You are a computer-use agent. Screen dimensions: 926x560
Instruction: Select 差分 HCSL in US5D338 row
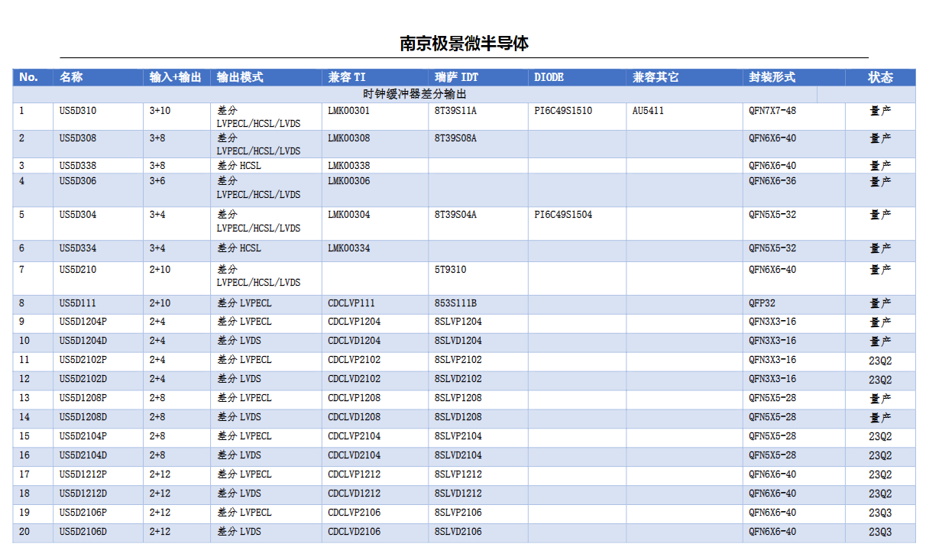pos(239,166)
